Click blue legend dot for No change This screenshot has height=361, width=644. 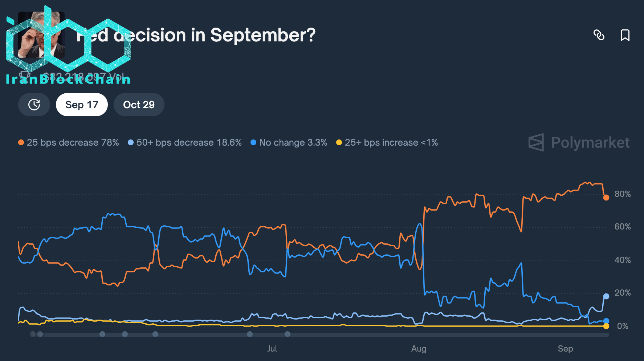253,142
